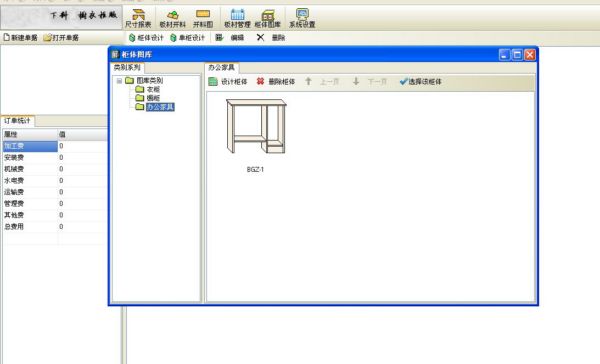Click the 0 value in the 总费用 row
600x364 pixels.
click(61, 227)
